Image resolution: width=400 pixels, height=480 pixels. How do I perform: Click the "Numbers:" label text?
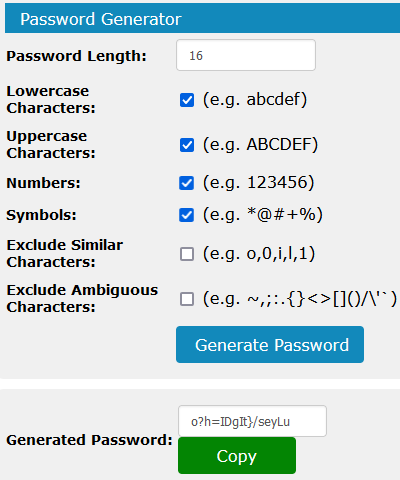[x=43, y=183]
